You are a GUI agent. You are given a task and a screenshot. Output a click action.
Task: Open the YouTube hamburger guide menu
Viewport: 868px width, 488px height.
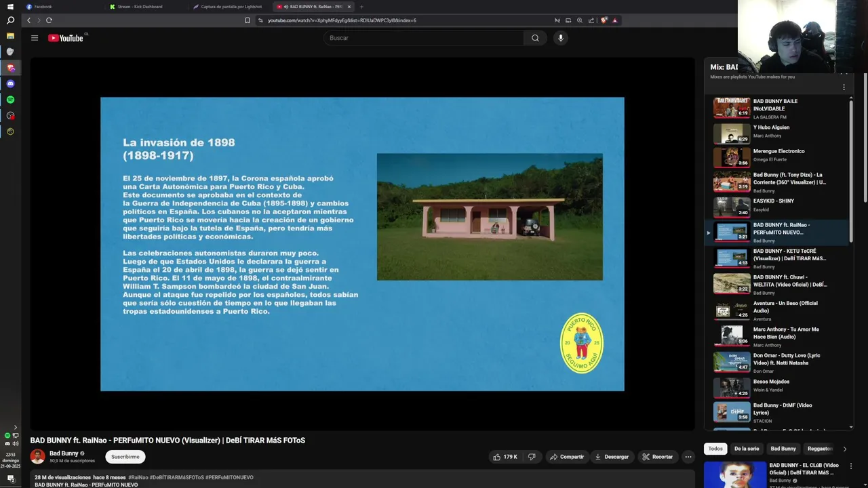coord(35,38)
